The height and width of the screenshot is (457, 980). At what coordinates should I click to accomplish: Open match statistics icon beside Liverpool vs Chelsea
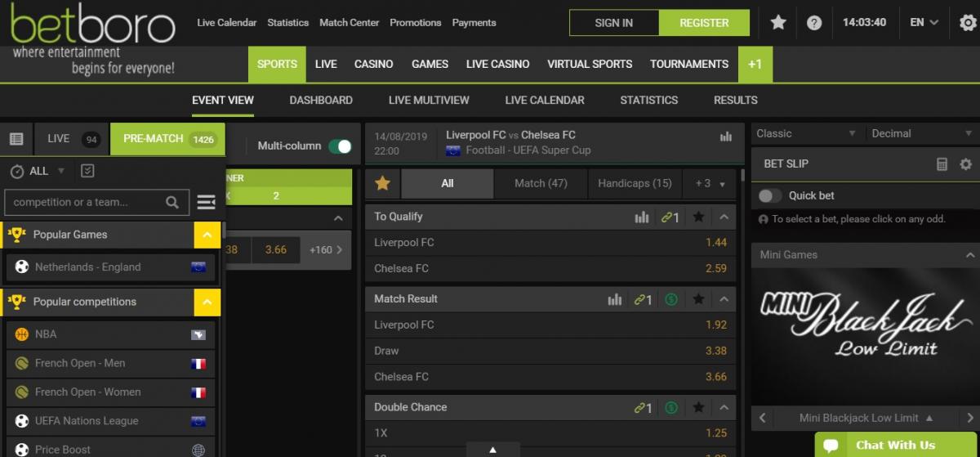click(726, 137)
